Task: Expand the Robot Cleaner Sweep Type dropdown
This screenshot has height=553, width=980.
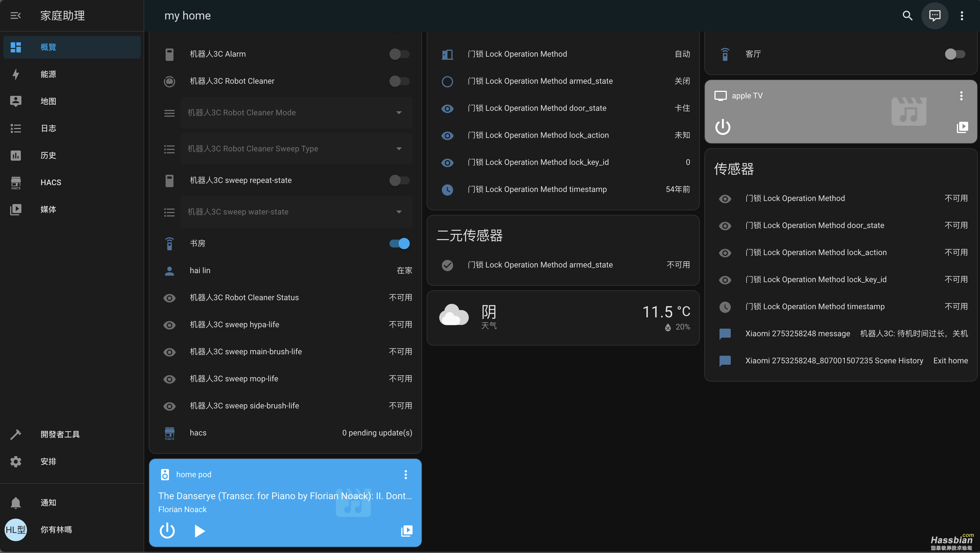Action: [x=296, y=149]
